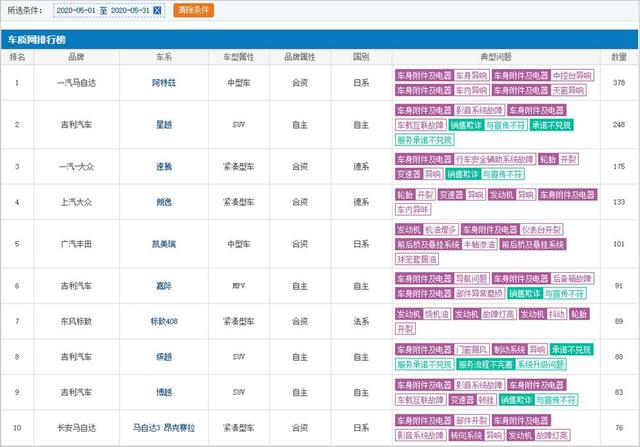The height and width of the screenshot is (447, 640).
Task: Click the MPV type cell in 嘉际 row
Action: point(239,286)
